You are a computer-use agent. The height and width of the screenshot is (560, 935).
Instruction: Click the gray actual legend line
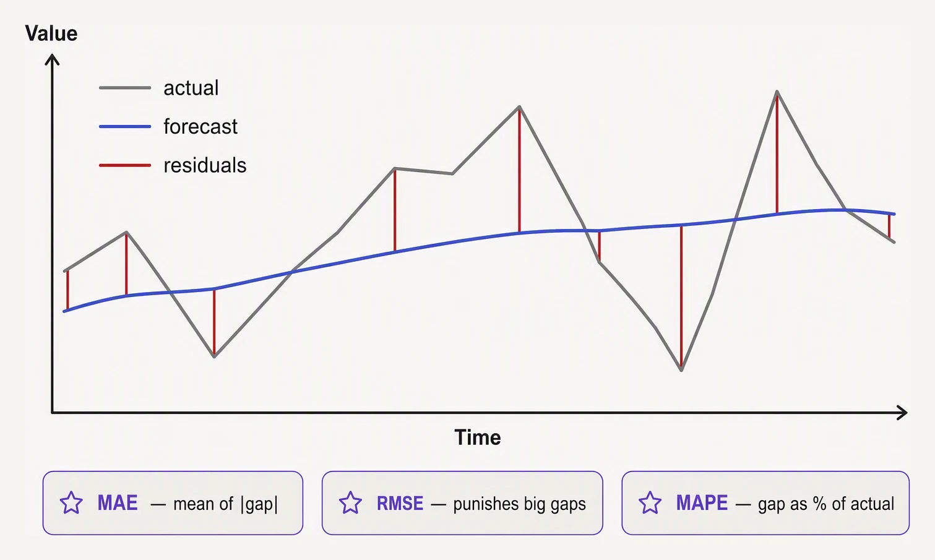click(x=125, y=88)
